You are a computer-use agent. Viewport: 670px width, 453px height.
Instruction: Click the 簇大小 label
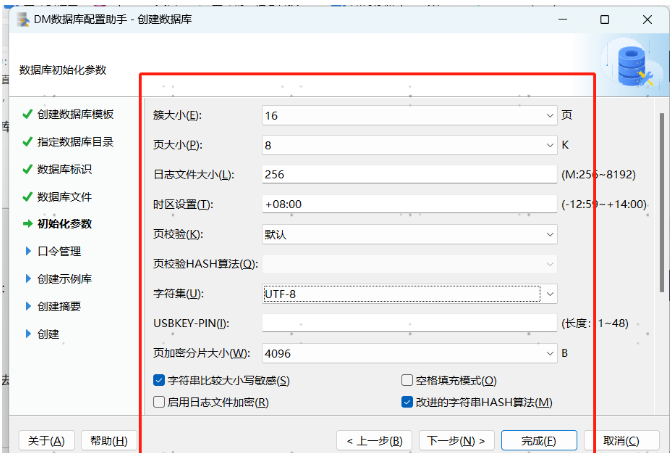pos(177,115)
